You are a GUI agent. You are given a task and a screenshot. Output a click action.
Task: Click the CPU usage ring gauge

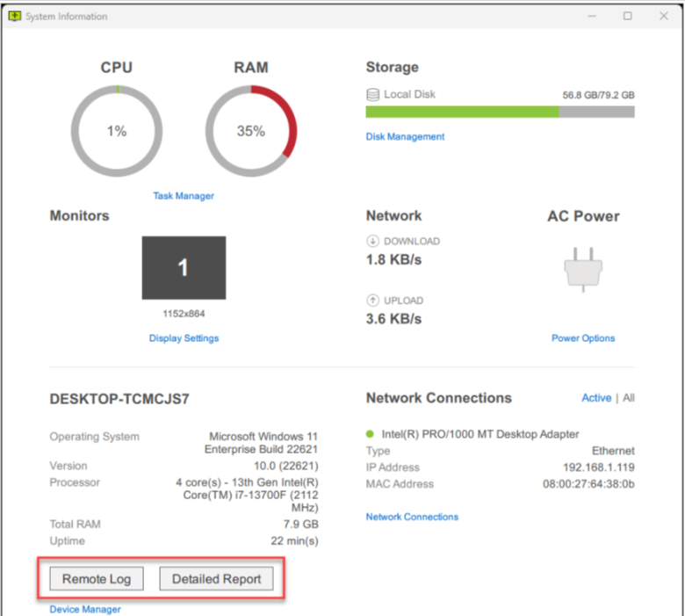pos(117,131)
